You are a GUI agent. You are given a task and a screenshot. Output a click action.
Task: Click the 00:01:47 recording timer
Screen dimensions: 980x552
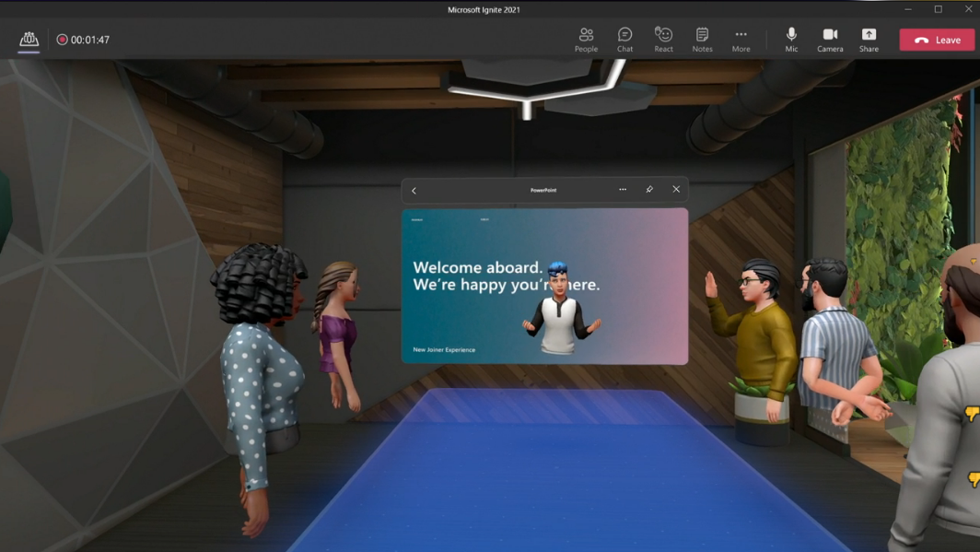(x=90, y=40)
